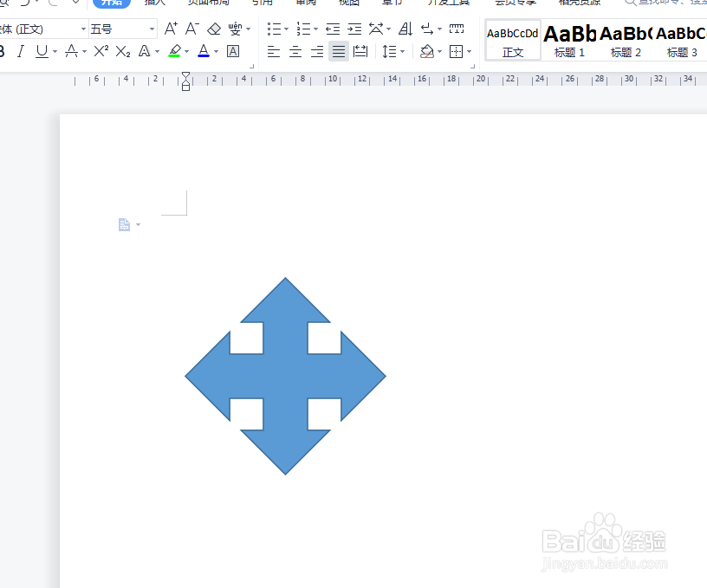Open font dialog launcher corner
The height and width of the screenshot is (588, 707).
pyautogui.click(x=251, y=66)
